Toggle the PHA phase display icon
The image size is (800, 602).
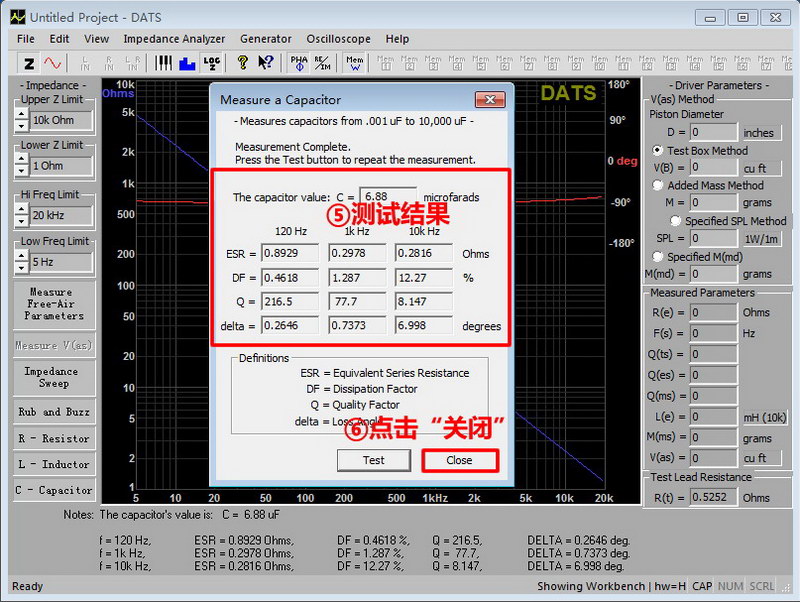[299, 63]
